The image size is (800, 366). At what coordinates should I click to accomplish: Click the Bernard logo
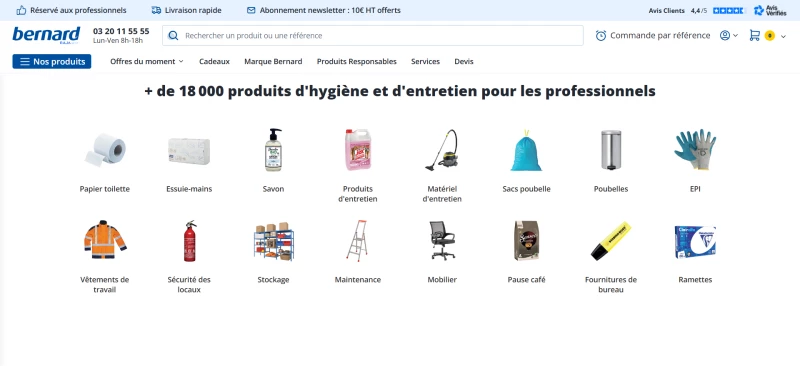pos(46,35)
